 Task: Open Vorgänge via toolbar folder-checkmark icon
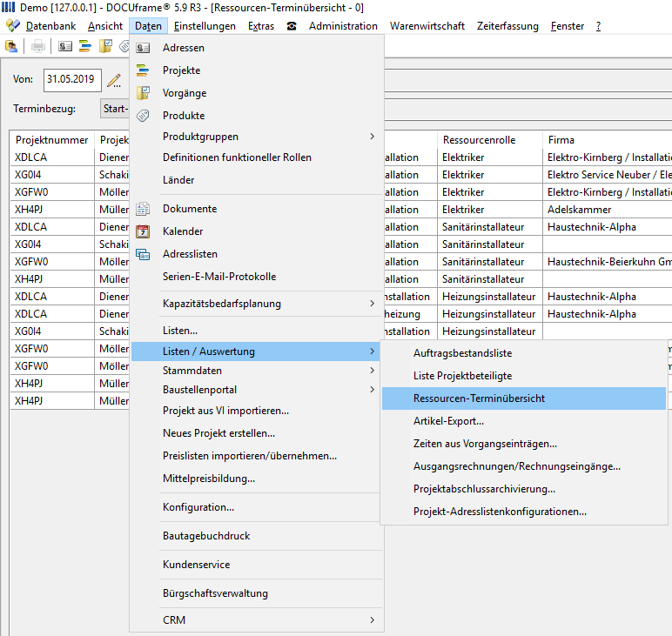(x=105, y=46)
